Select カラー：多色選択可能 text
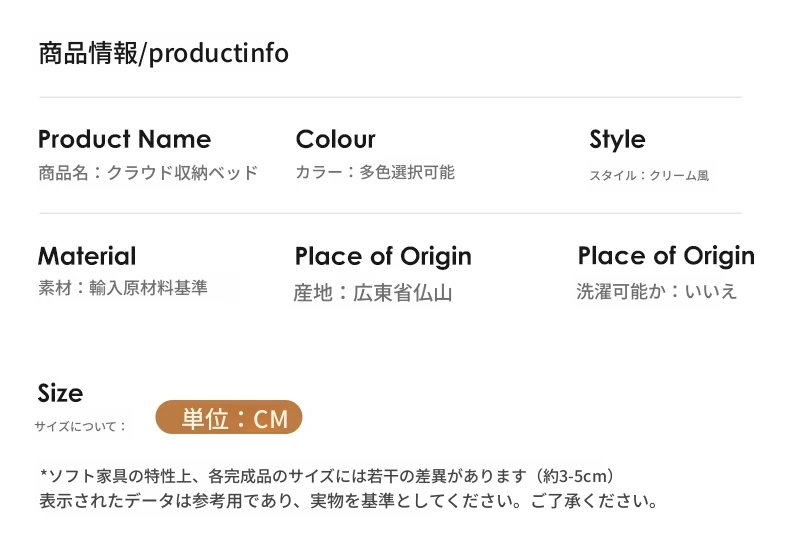790x537 pixels. coord(375,172)
